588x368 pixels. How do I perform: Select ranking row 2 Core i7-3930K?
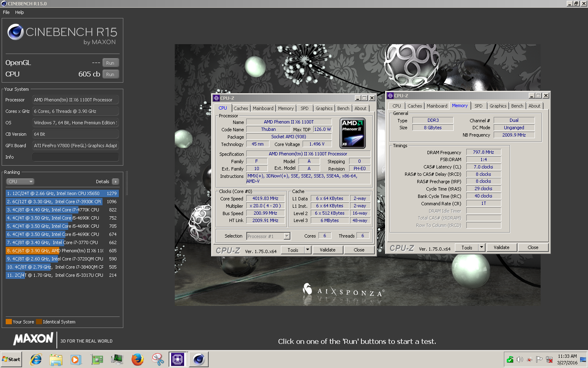tap(62, 202)
